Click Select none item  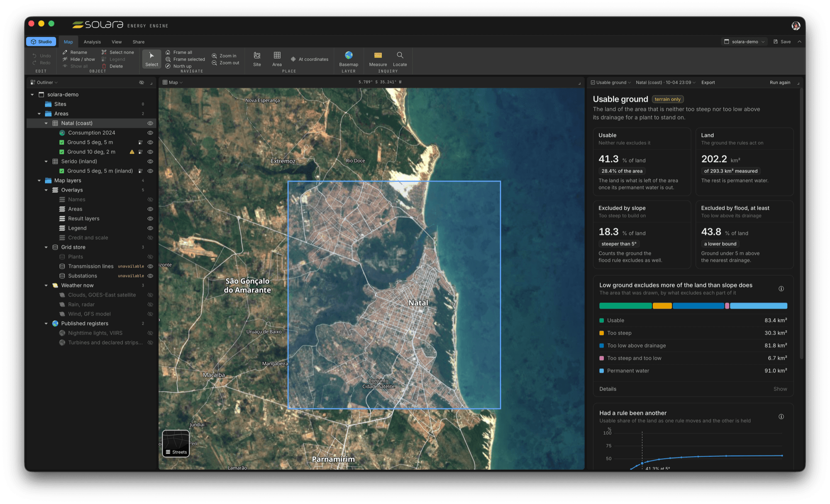click(118, 52)
